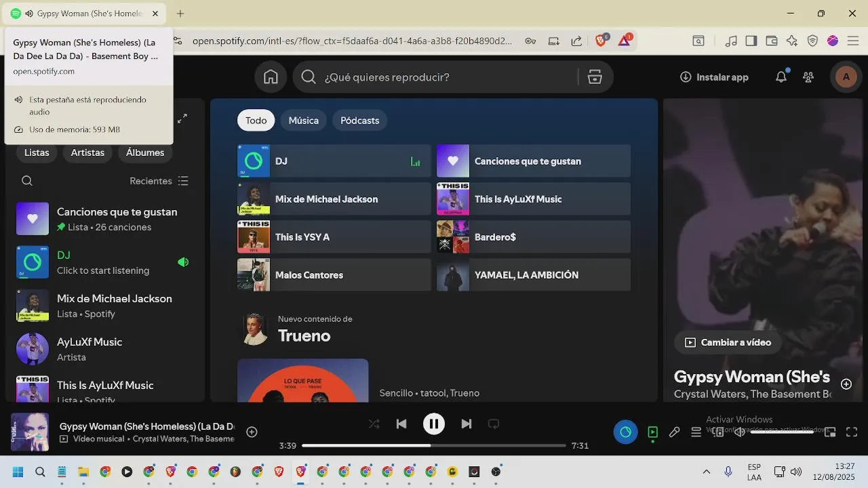
Task: Open the notifications bell
Action: click(781, 77)
